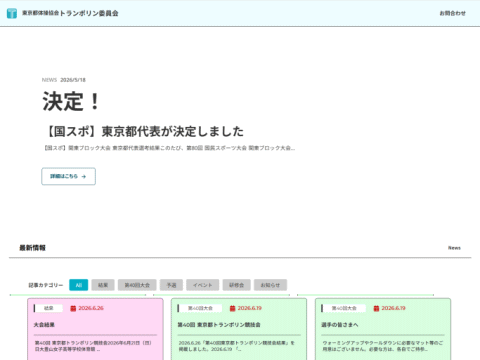Click the 詳細はこちら button
This screenshot has height=360, width=480.
[68, 176]
